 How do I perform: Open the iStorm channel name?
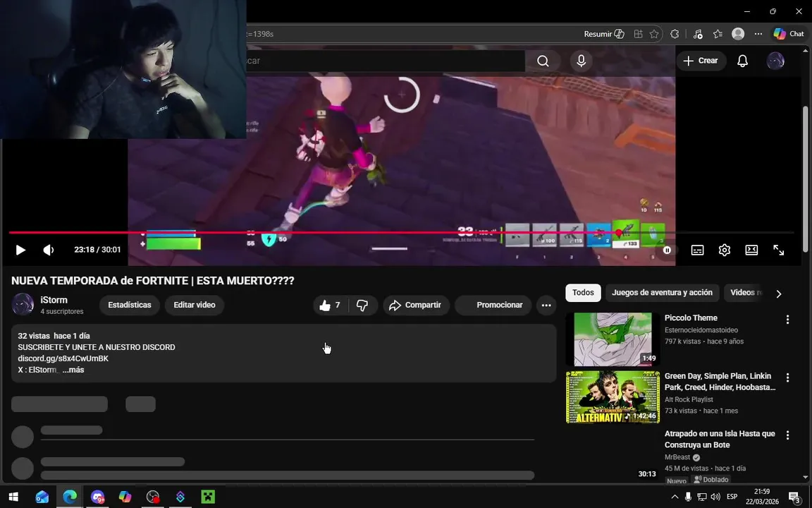tap(54, 300)
